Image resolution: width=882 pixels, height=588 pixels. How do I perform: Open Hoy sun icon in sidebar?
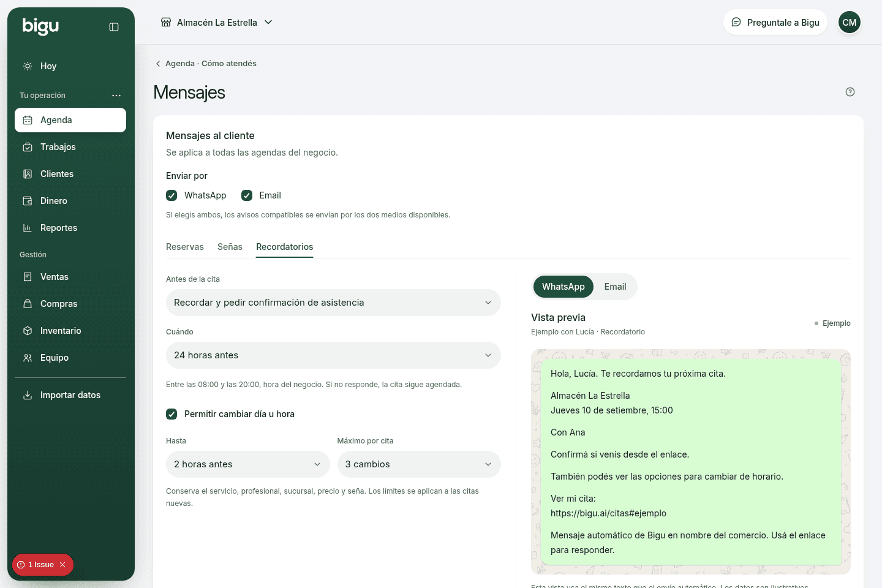(x=28, y=66)
